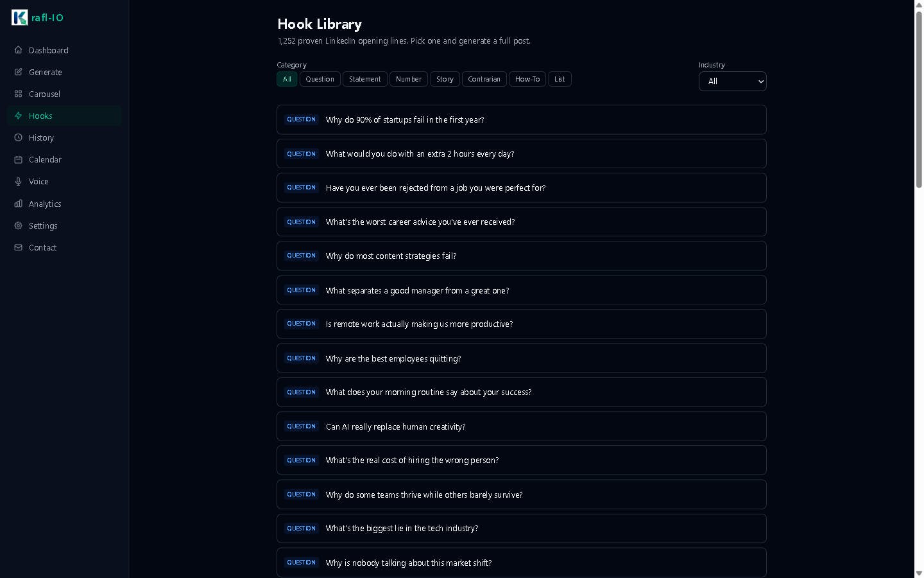Pick hook about good manager versus great one
This screenshot has width=924, height=578.
pyautogui.click(x=521, y=290)
